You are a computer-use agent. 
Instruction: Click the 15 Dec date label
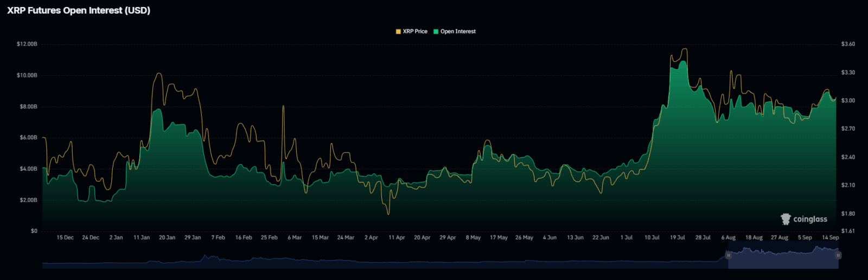(65, 238)
